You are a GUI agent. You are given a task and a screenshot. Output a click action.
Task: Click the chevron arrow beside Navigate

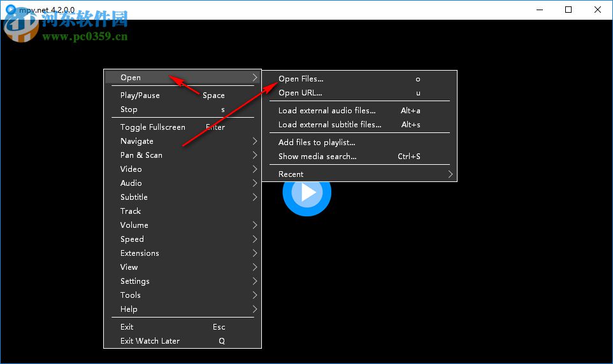point(255,141)
